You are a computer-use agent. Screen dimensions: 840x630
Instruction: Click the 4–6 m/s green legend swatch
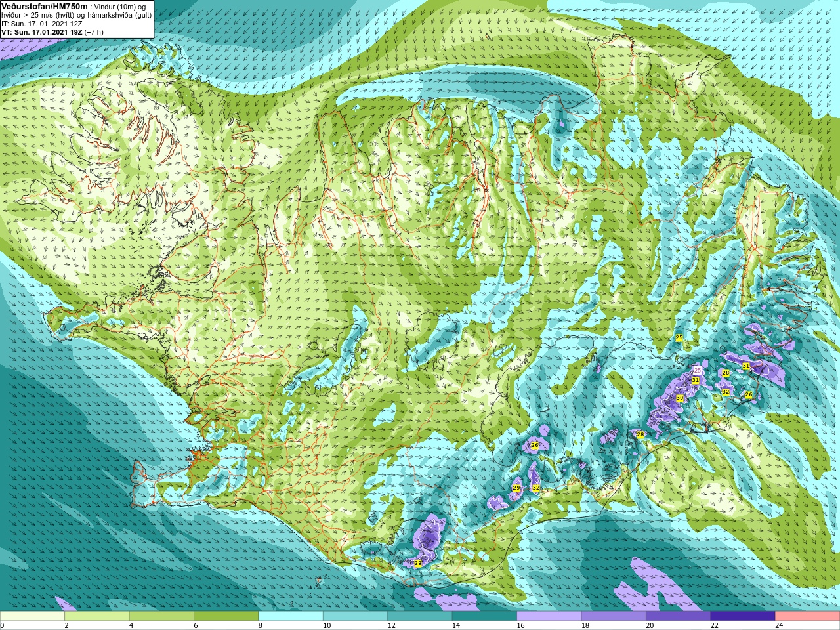(161, 616)
